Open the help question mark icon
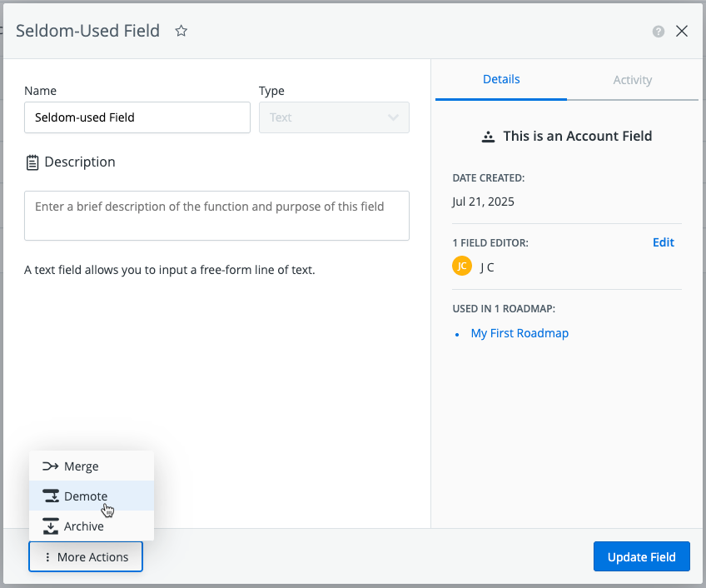 point(659,32)
